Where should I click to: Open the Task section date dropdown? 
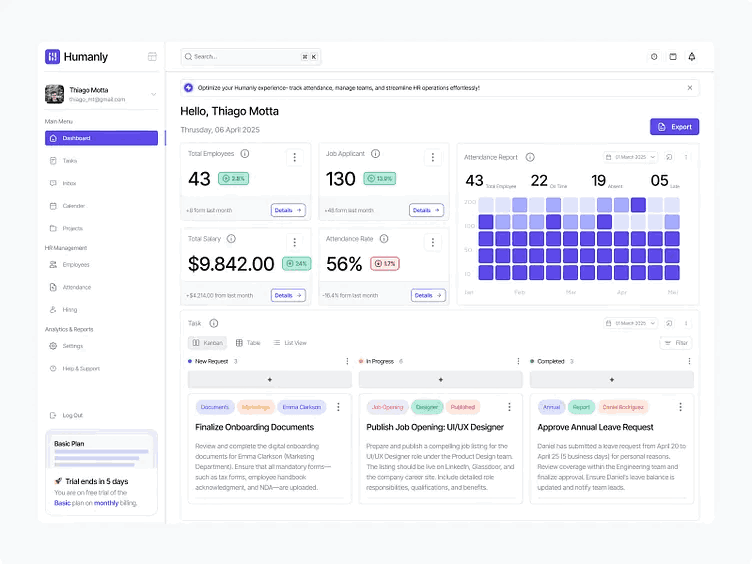pos(630,324)
